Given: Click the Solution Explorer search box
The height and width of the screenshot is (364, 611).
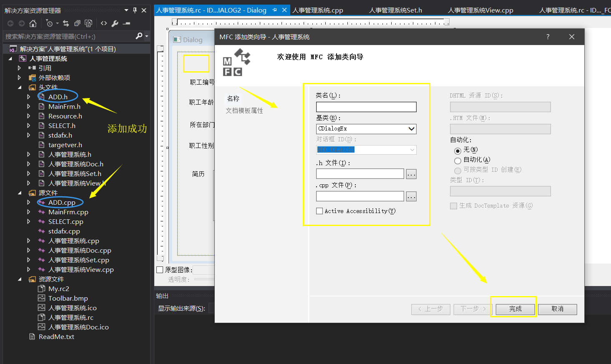Looking at the screenshot, I should (69, 36).
